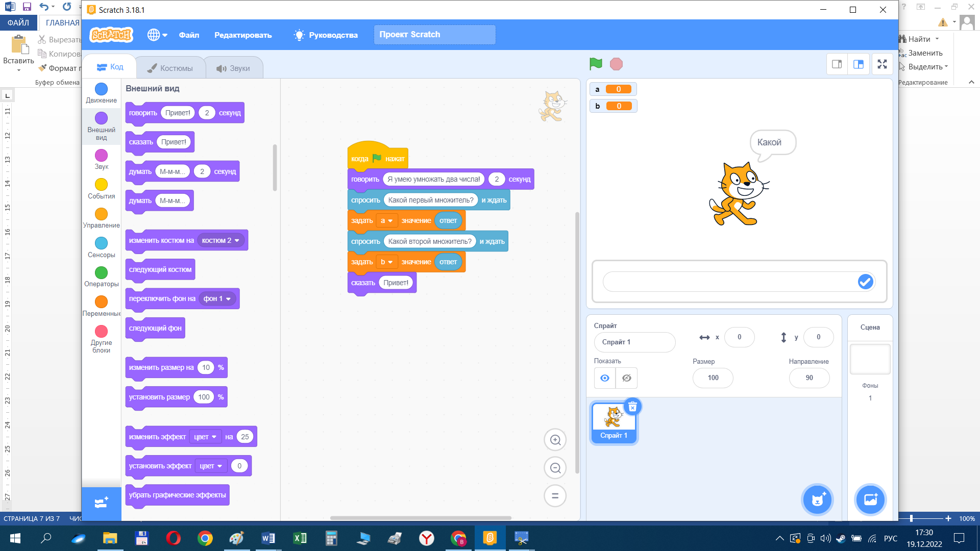
Task: Open the language globe dropdown
Action: tap(157, 35)
